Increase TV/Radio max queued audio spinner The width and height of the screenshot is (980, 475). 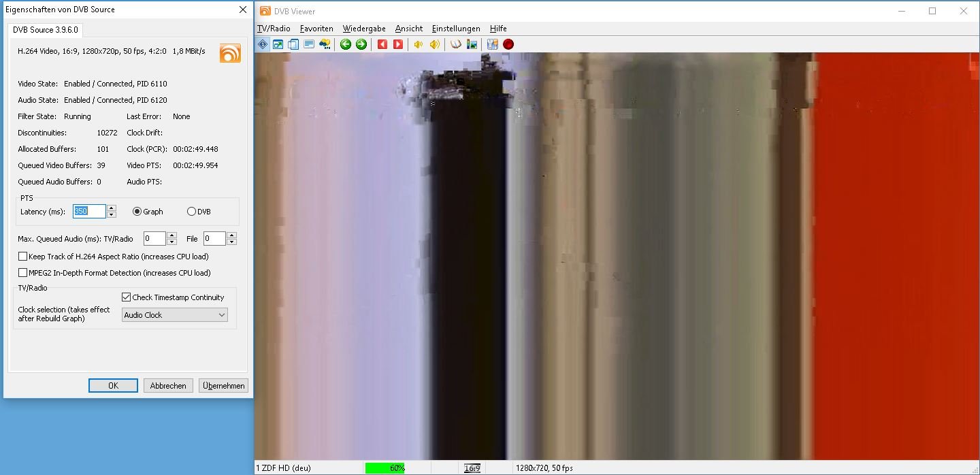171,235
